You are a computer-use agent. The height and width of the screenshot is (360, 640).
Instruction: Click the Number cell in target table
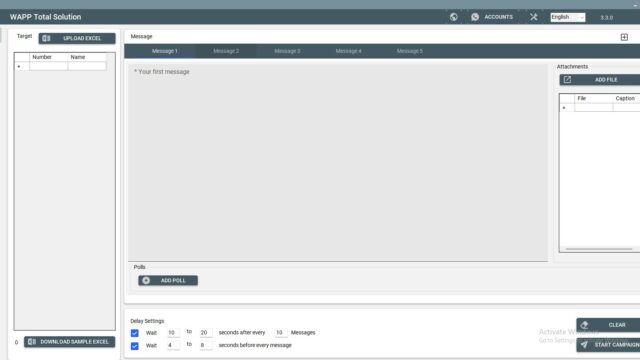click(49, 66)
